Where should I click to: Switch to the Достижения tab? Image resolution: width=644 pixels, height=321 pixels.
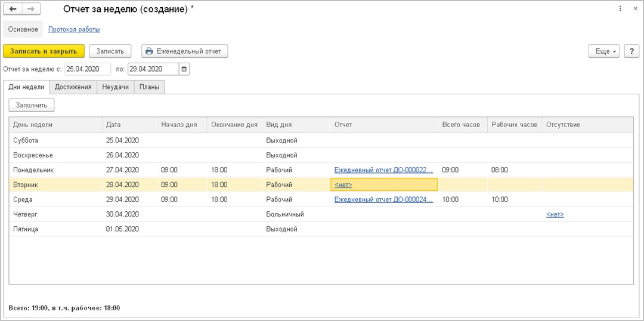click(x=73, y=87)
